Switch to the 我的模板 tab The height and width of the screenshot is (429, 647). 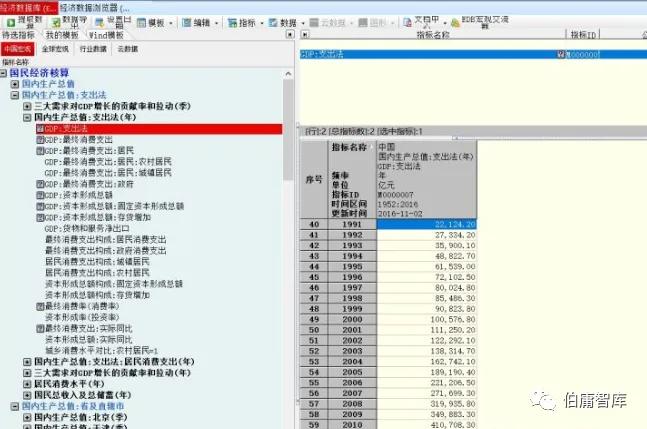(x=62, y=35)
